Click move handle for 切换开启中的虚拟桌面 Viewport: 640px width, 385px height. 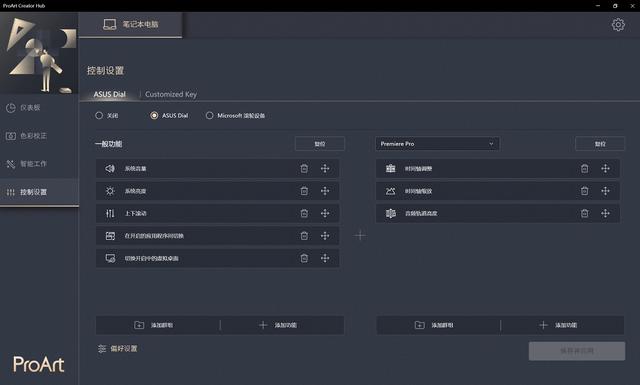tap(325, 258)
